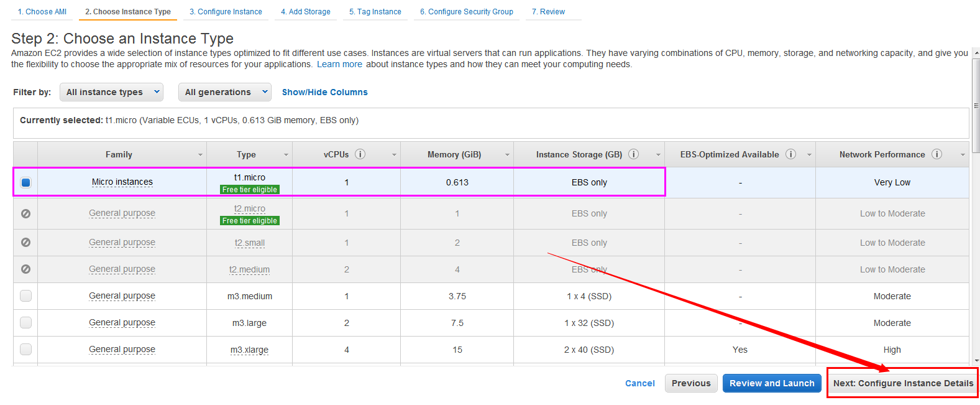The image size is (980, 405).
Task: Expand EBS-Optimized column sort arrow
Action: [x=809, y=155]
